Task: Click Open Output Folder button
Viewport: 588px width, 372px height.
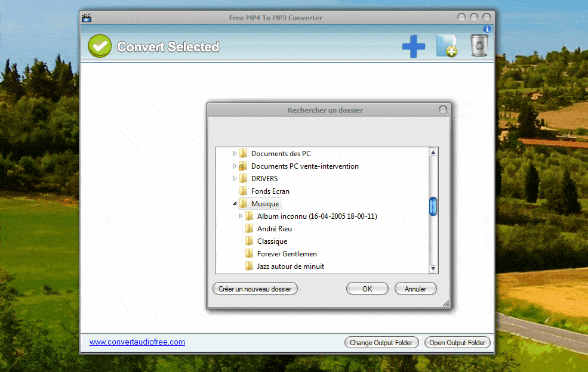Action: click(457, 342)
